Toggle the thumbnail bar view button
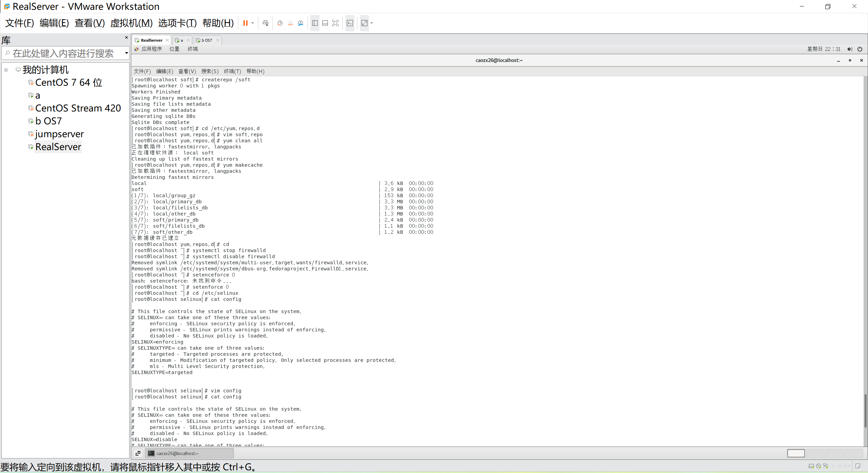 coord(325,23)
